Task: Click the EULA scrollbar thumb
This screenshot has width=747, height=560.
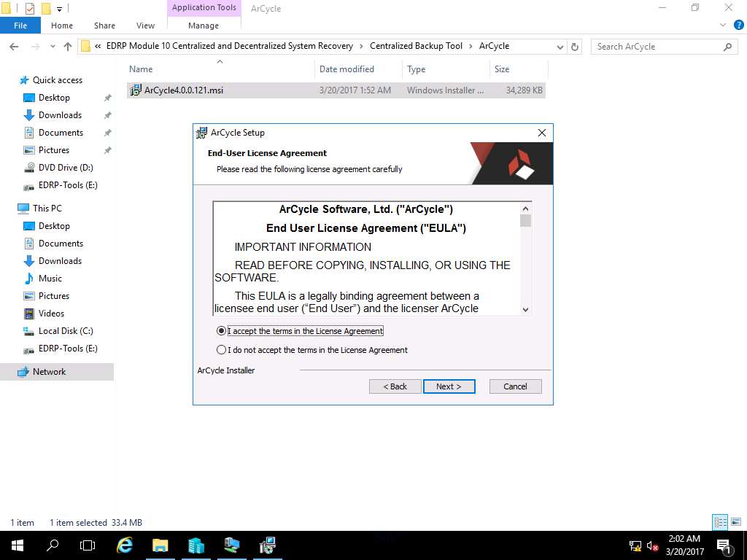Action: (x=525, y=221)
